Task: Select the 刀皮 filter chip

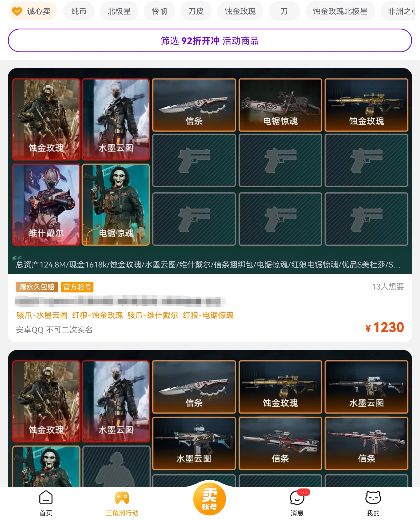Action: pyautogui.click(x=196, y=11)
